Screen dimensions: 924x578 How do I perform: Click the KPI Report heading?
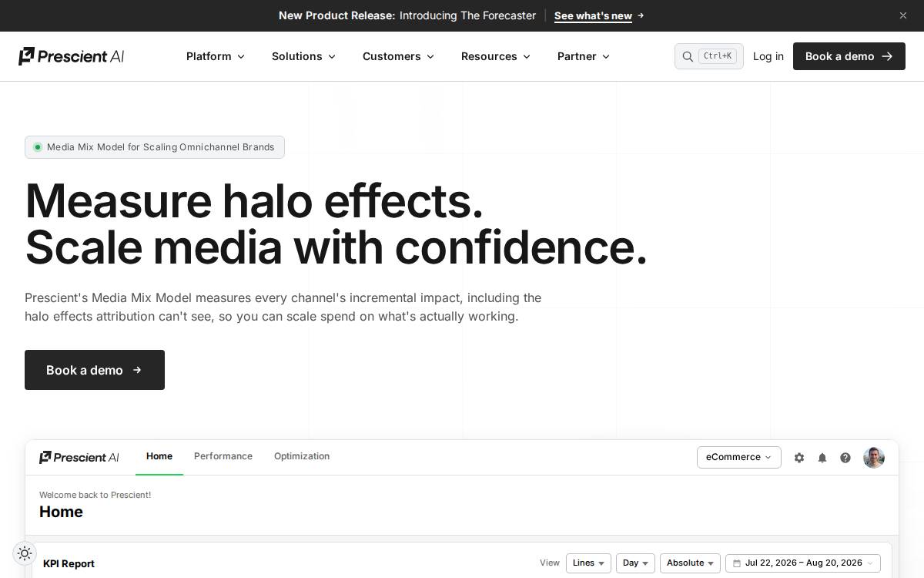[69, 563]
